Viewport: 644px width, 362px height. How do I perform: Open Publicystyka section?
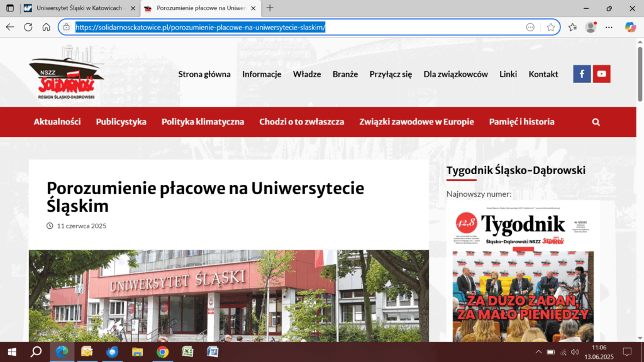(121, 122)
